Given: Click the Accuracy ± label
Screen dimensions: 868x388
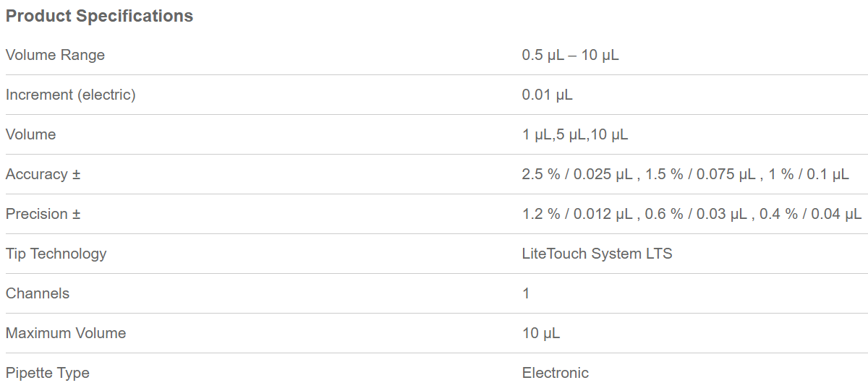Looking at the screenshot, I should 43,174.
